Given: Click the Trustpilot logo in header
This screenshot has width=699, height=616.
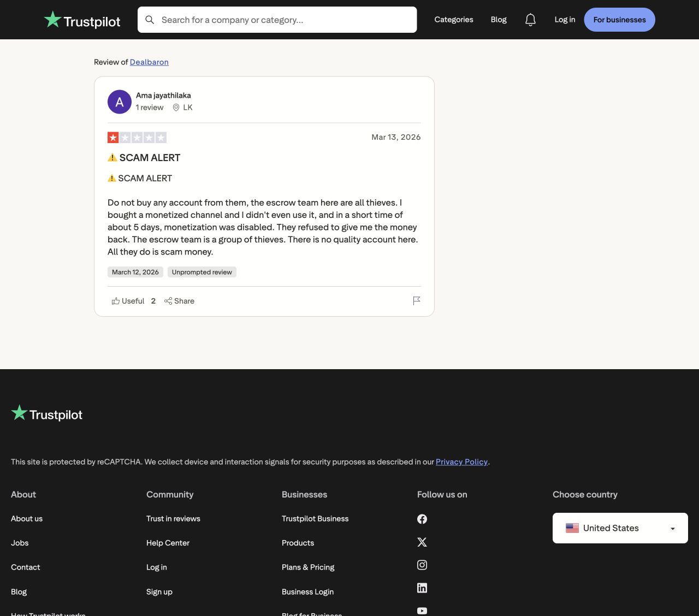Looking at the screenshot, I should click(82, 20).
